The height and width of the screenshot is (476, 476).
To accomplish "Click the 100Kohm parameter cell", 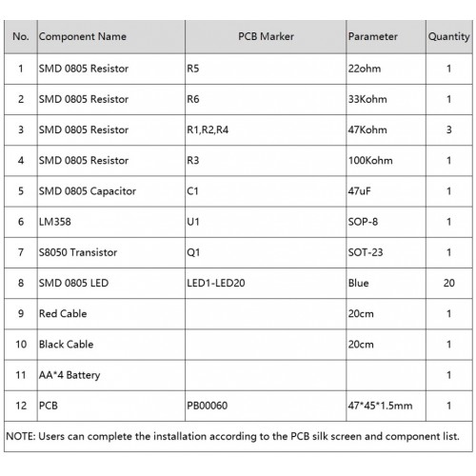I will (x=386, y=161).
